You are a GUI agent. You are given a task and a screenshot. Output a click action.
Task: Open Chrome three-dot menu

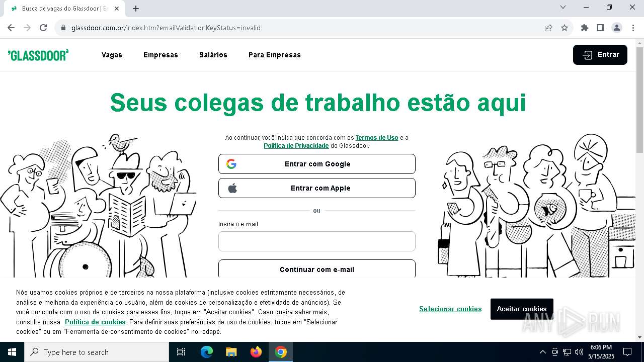[633, 28]
